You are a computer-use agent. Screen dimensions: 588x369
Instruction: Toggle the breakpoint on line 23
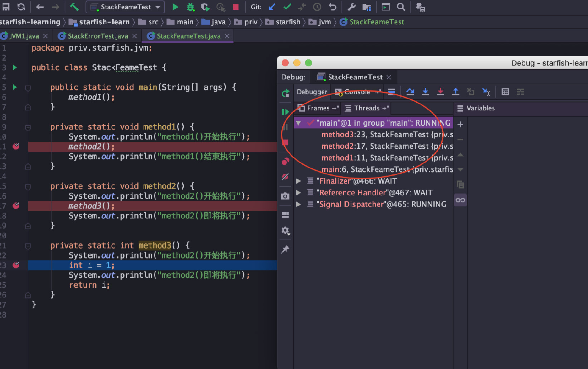pyautogui.click(x=16, y=265)
